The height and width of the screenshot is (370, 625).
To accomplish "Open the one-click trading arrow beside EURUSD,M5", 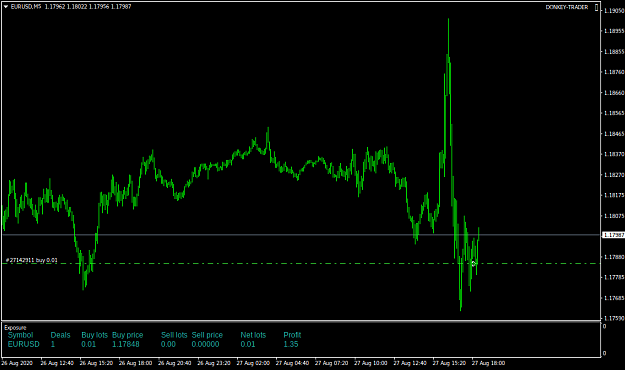I will tap(6, 7).
